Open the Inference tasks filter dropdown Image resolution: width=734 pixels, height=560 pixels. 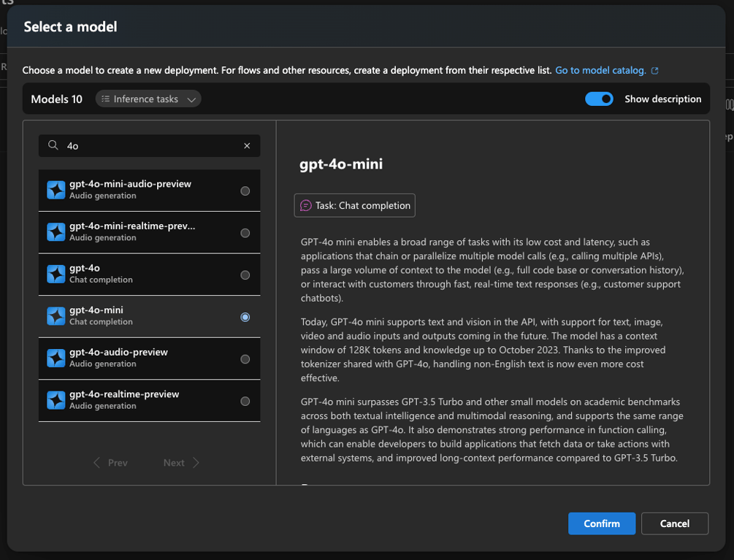(x=148, y=99)
